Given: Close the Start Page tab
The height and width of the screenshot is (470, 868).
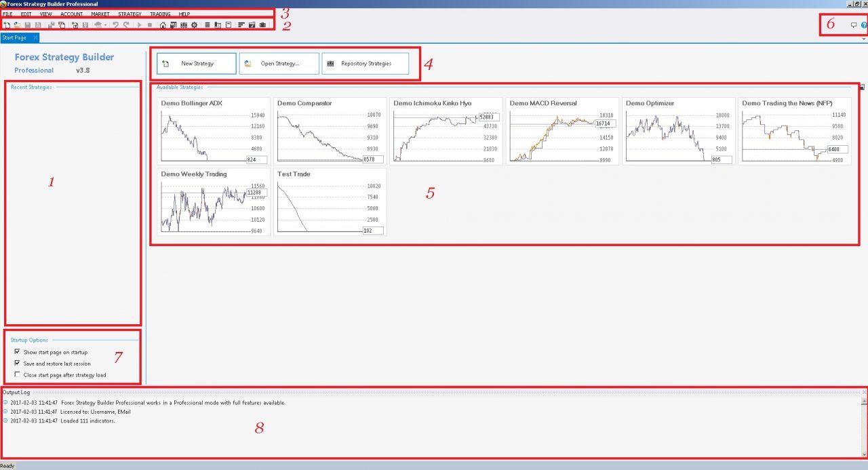Looking at the screenshot, I should coord(35,38).
